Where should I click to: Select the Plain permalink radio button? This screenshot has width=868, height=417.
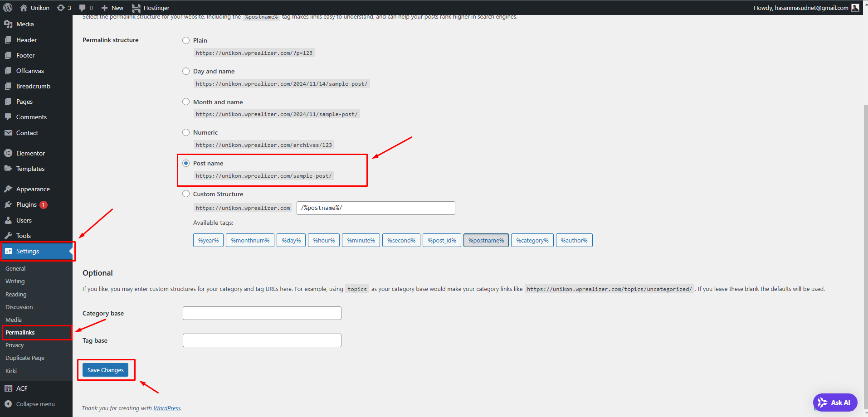point(186,40)
